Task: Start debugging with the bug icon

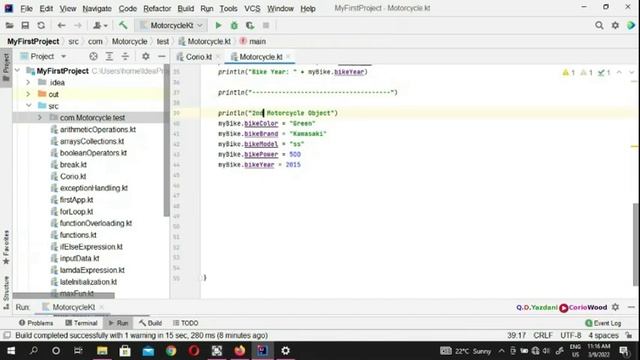Action: click(x=234, y=25)
